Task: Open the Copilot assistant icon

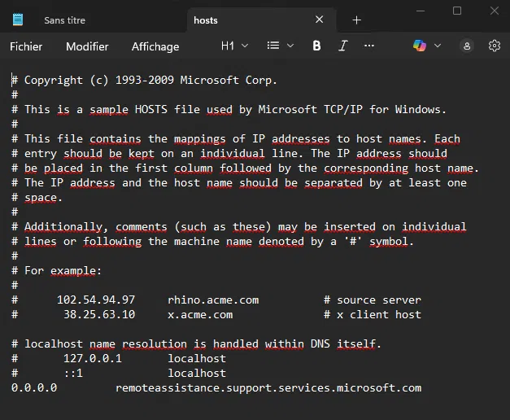Action: [x=420, y=46]
